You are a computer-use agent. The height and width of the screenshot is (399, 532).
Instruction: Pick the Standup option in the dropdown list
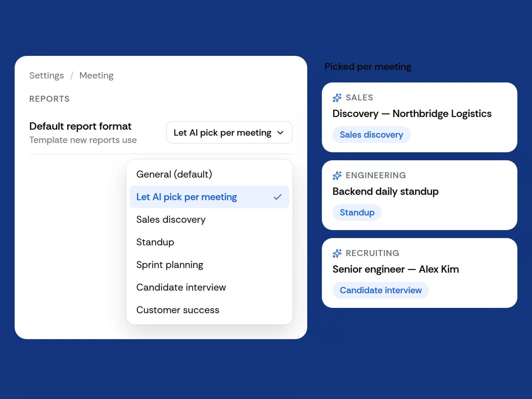point(209,242)
